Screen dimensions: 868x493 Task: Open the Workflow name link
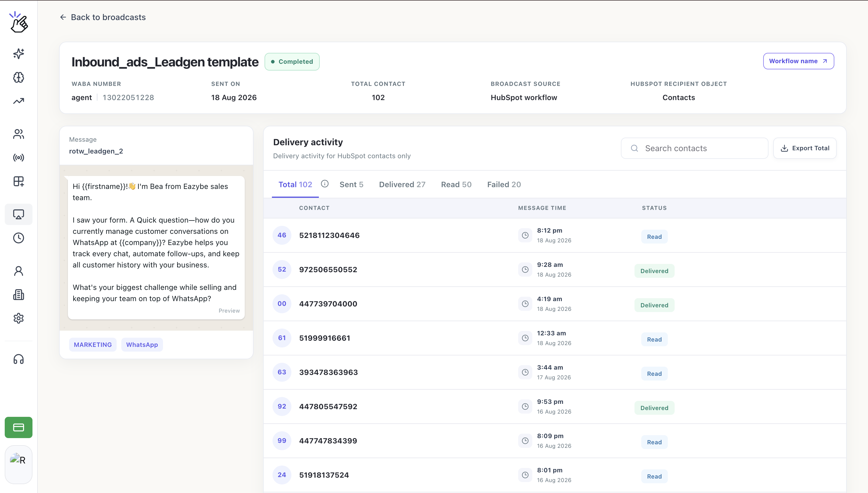pos(798,61)
